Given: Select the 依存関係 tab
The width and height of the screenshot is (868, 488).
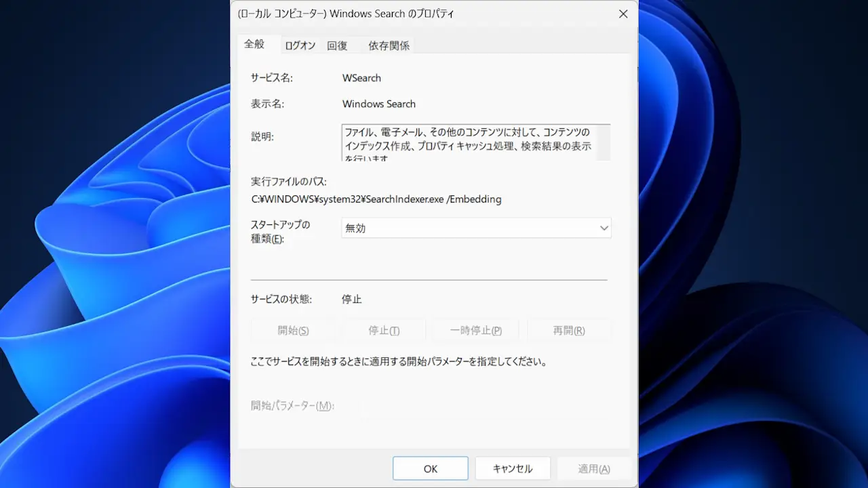Looking at the screenshot, I should [389, 45].
